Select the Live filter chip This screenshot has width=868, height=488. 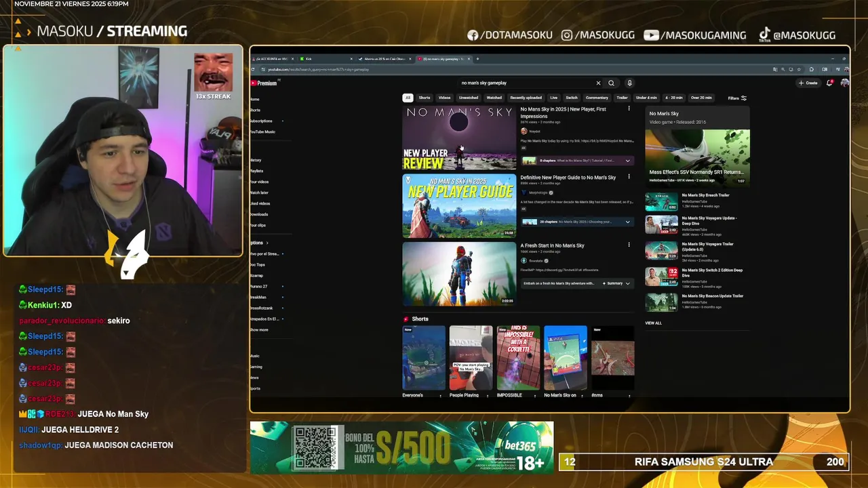554,98
